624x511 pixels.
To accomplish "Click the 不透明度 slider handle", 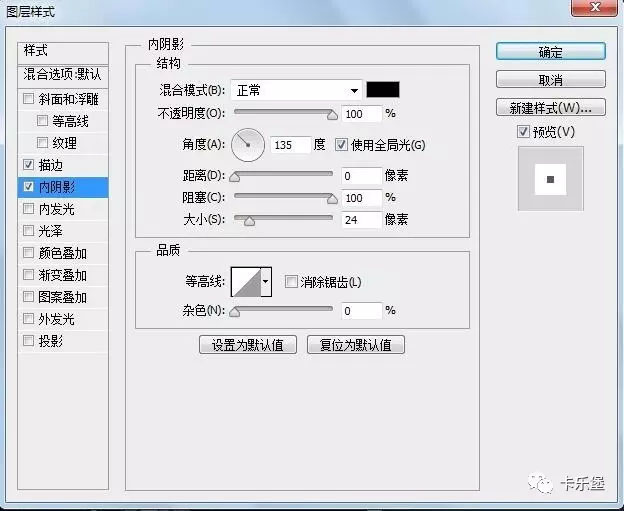I will tap(332, 115).
